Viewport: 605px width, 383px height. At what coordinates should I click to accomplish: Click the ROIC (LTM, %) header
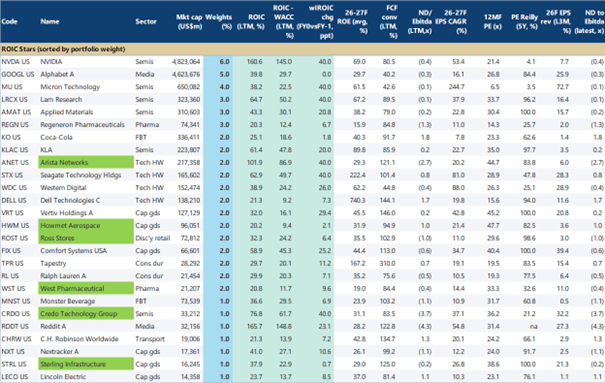pos(251,22)
